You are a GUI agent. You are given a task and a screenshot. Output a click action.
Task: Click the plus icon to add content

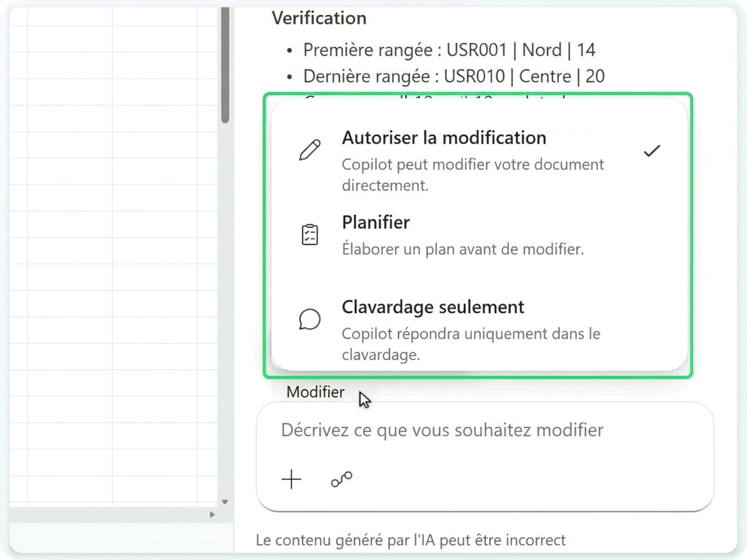click(x=291, y=479)
